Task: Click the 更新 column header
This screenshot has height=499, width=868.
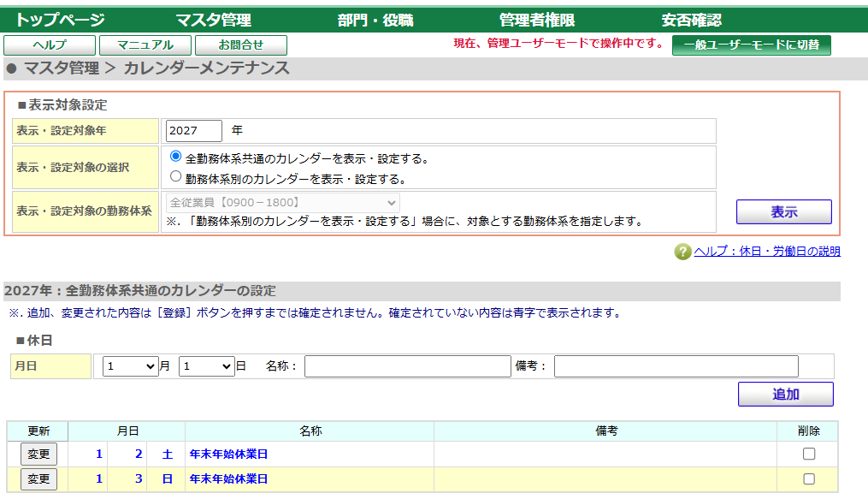Action: pos(38,431)
